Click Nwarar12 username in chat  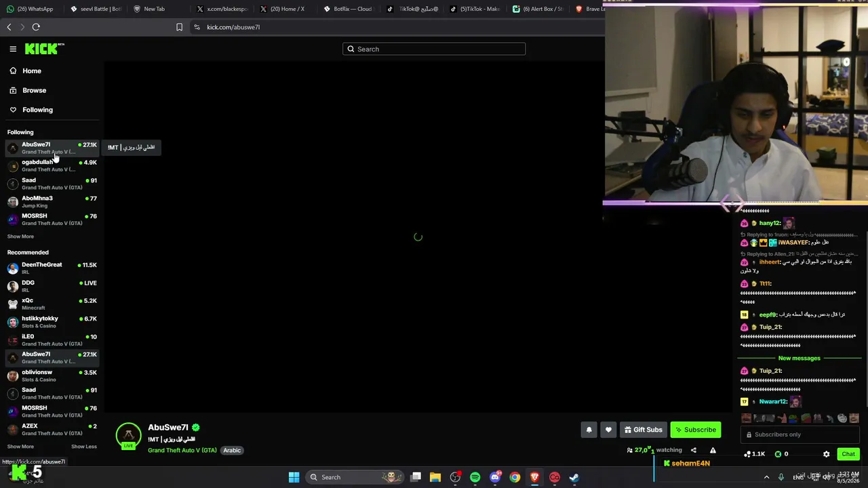[772, 402]
